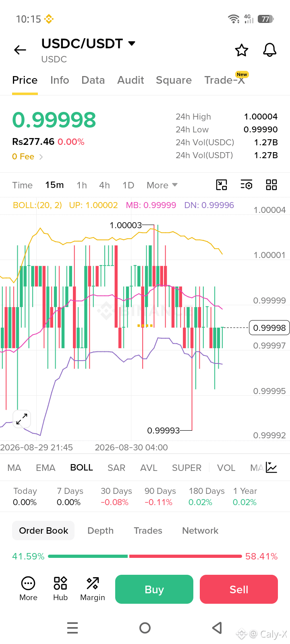This screenshot has height=644, width=290.
Task: Select the 1h chart interval
Action: point(82,185)
